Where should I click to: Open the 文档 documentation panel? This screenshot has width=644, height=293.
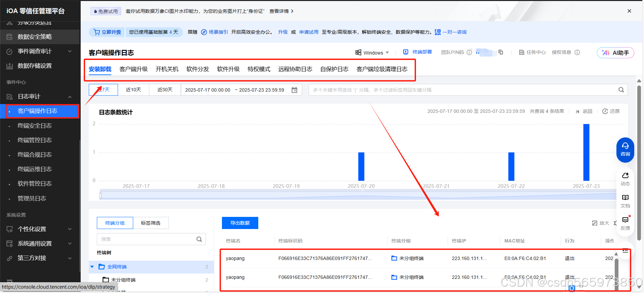[x=625, y=201]
